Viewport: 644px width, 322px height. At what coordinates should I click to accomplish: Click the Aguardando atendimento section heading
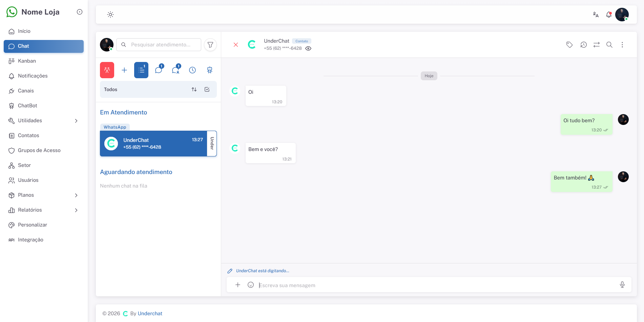[136, 172]
